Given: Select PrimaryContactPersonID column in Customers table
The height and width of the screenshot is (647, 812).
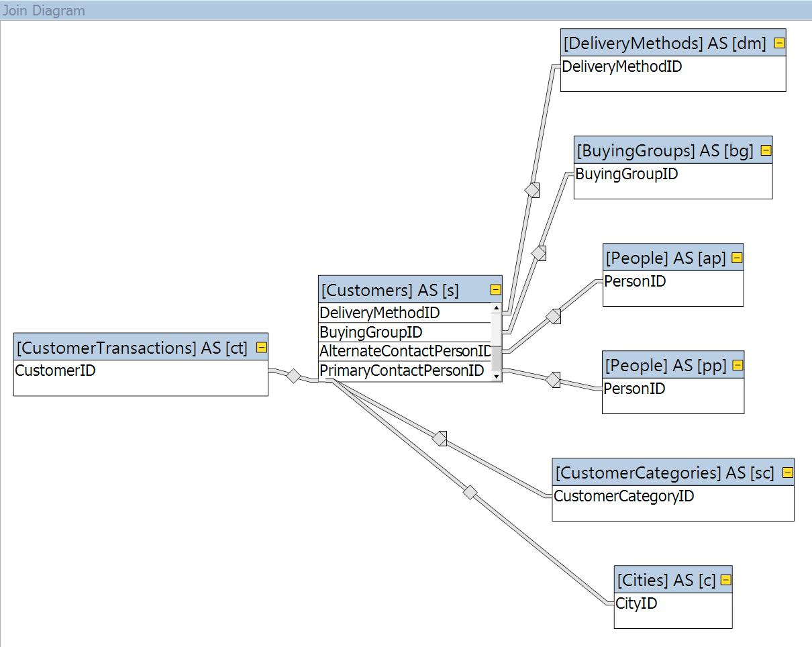Looking at the screenshot, I should click(405, 370).
